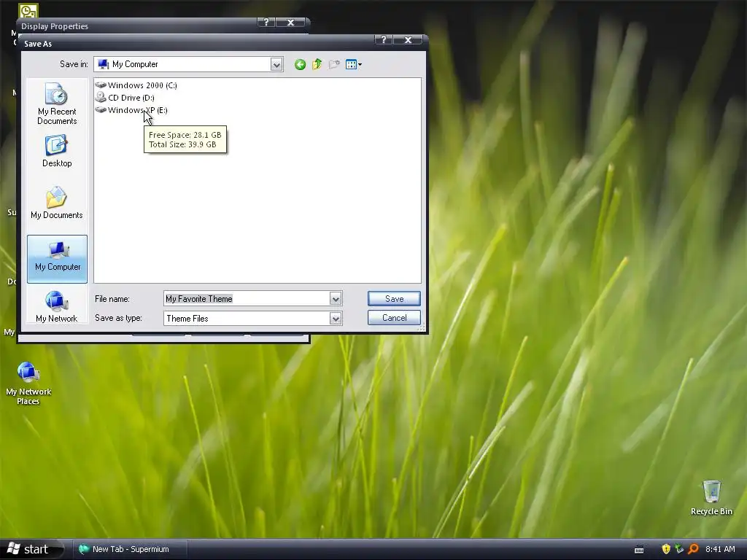Select Desktop in the places bar
The width and height of the screenshot is (747, 560).
point(57,151)
